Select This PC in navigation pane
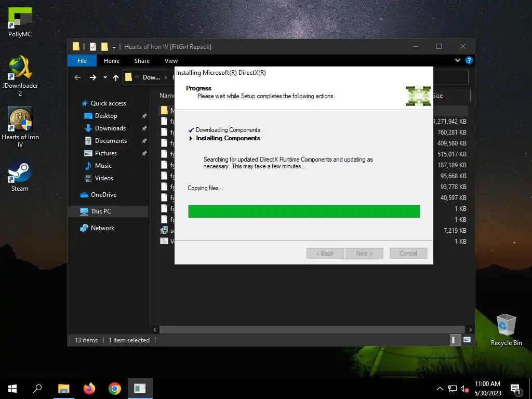 (108, 211)
